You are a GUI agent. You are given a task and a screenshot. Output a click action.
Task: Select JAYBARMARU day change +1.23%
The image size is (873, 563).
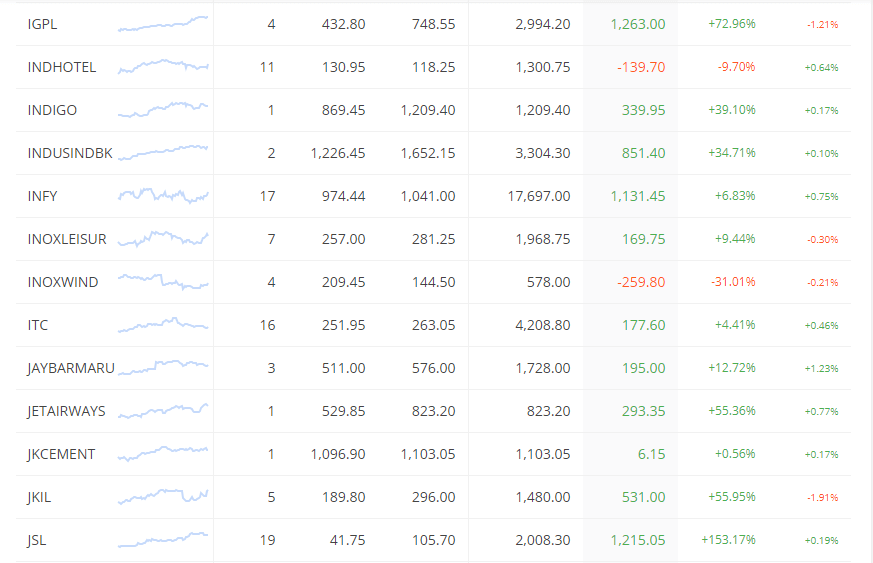click(x=821, y=369)
